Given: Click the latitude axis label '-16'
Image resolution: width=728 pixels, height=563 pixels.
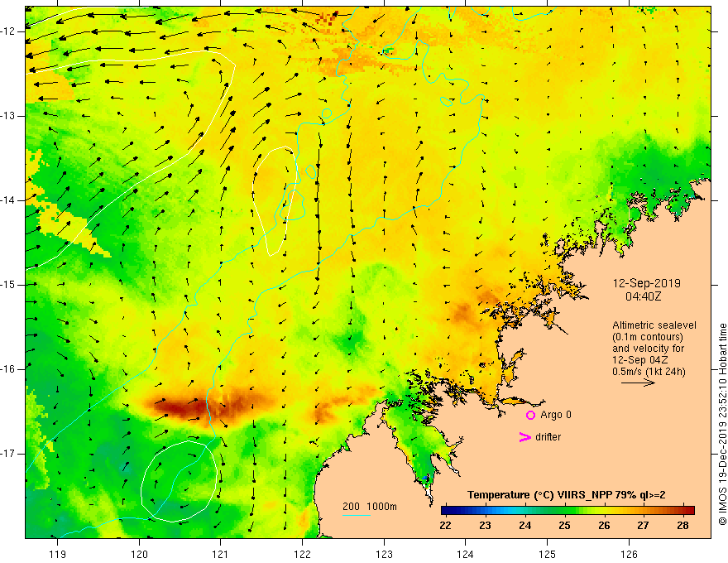Looking at the screenshot, I should [8, 369].
